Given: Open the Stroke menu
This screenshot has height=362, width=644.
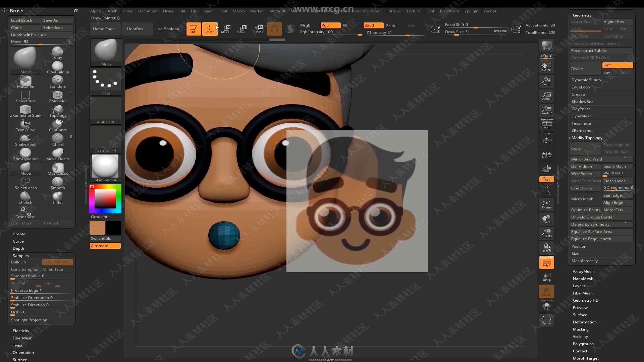Looking at the screenshot, I should coord(394,11).
